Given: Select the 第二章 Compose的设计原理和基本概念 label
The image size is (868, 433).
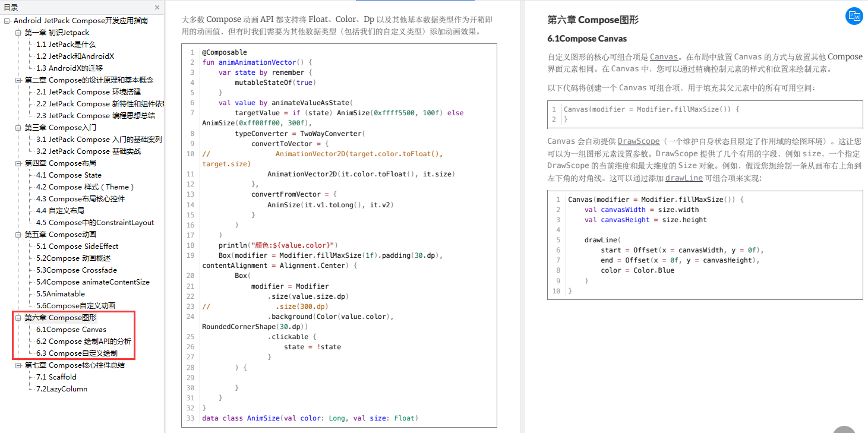Looking at the screenshot, I should tap(89, 80).
